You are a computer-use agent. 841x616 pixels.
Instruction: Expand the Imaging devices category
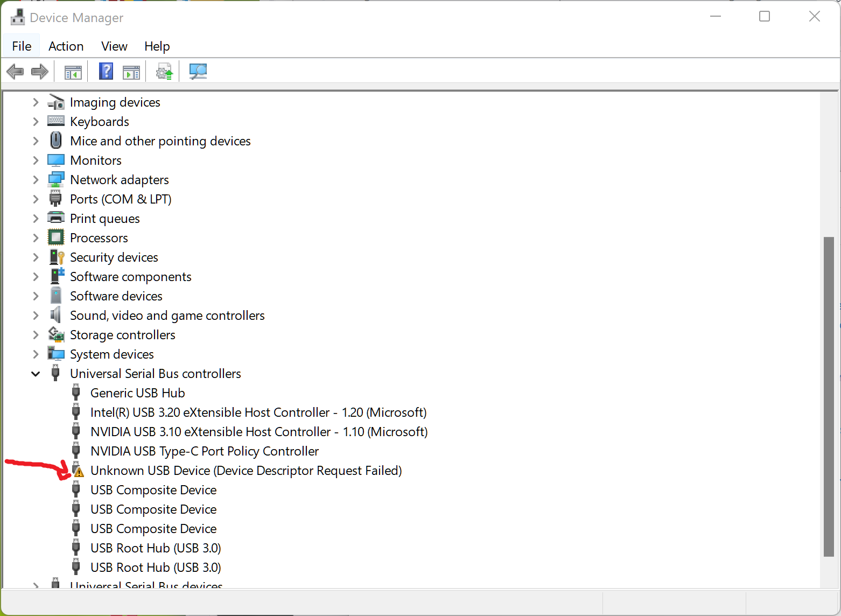[x=36, y=102]
